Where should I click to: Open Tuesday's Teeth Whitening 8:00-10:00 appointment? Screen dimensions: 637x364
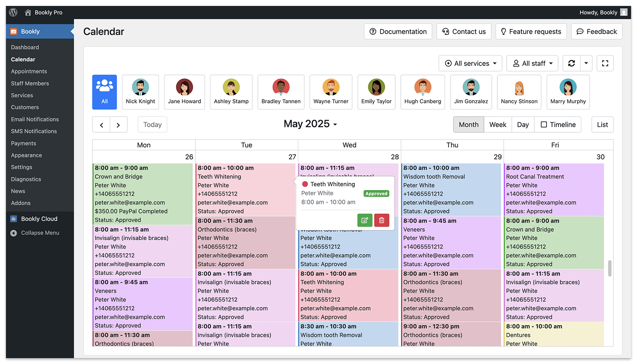point(246,190)
